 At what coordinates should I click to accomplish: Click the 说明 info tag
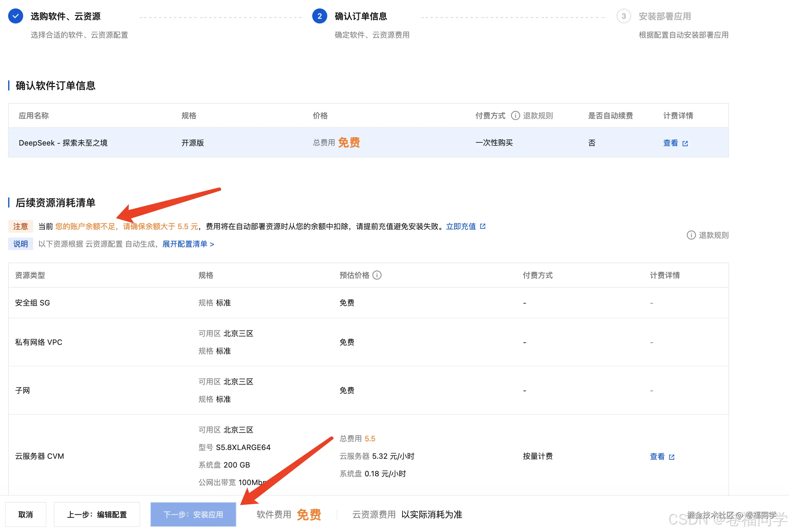[21, 244]
